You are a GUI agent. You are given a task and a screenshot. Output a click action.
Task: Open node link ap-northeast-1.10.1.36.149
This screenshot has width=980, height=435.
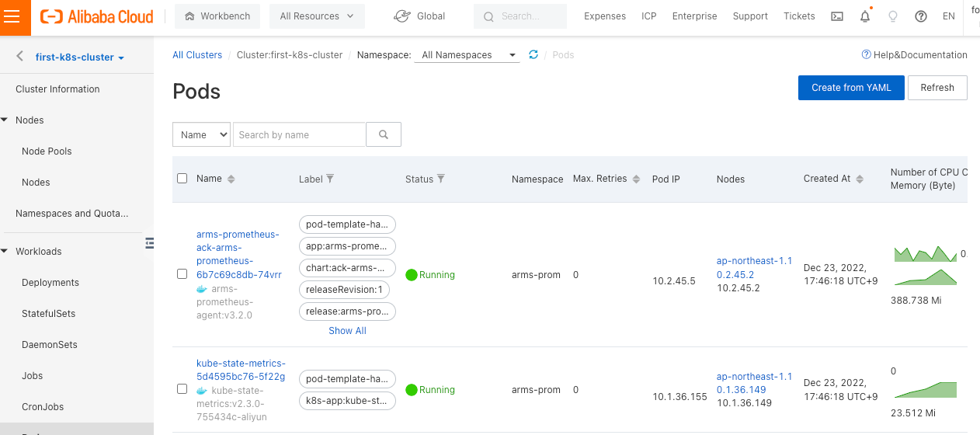754,383
